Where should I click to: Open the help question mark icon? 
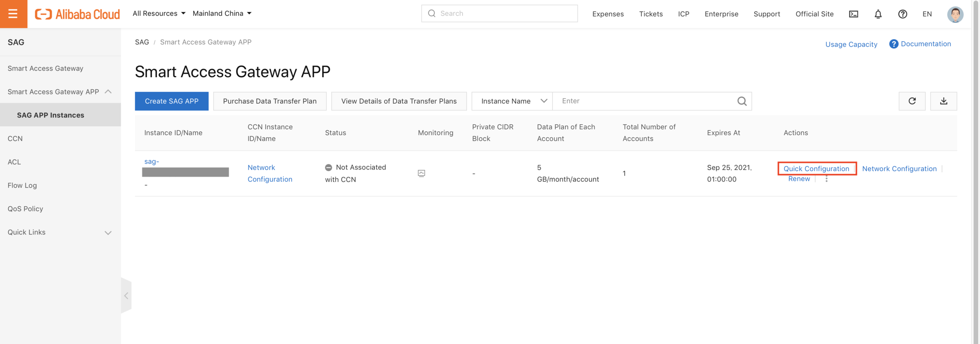click(902, 14)
